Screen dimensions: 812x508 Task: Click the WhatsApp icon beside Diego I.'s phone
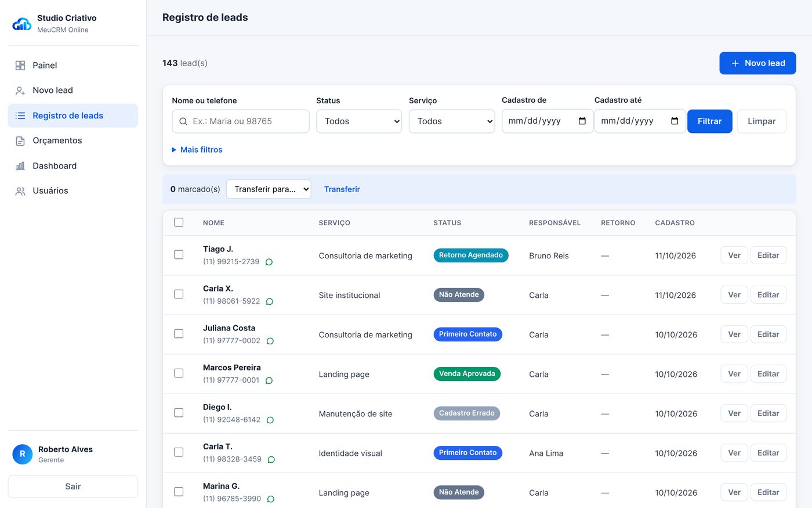click(270, 420)
